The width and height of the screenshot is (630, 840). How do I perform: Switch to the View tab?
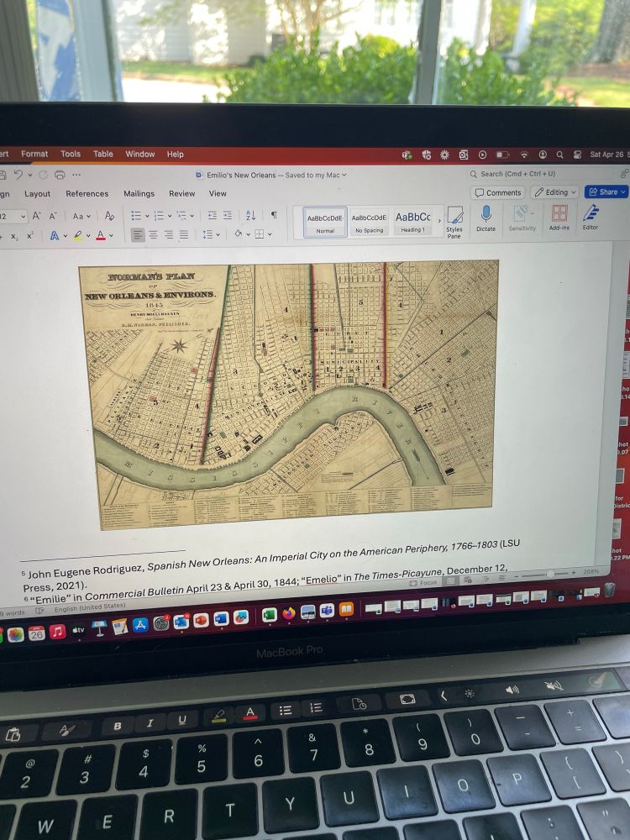(x=218, y=193)
